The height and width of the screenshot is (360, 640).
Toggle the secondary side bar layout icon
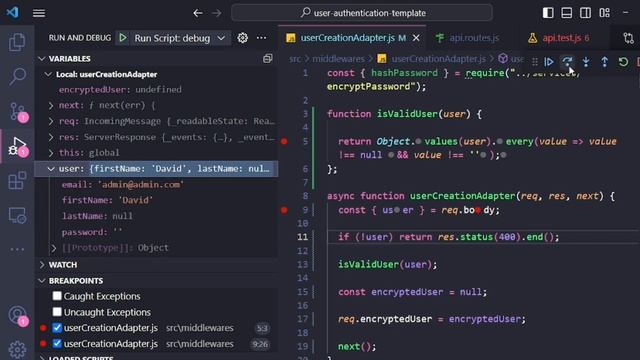pyautogui.click(x=585, y=13)
